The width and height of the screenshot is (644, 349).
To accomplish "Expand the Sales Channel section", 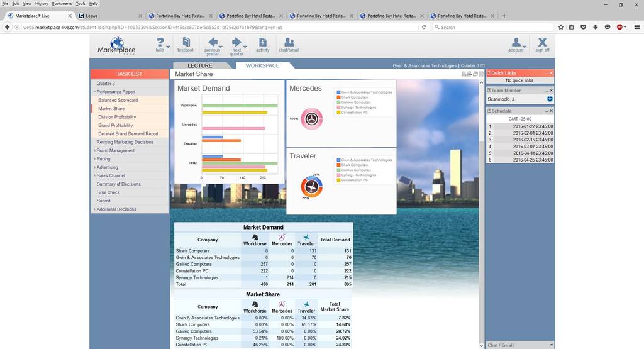I will [94, 175].
